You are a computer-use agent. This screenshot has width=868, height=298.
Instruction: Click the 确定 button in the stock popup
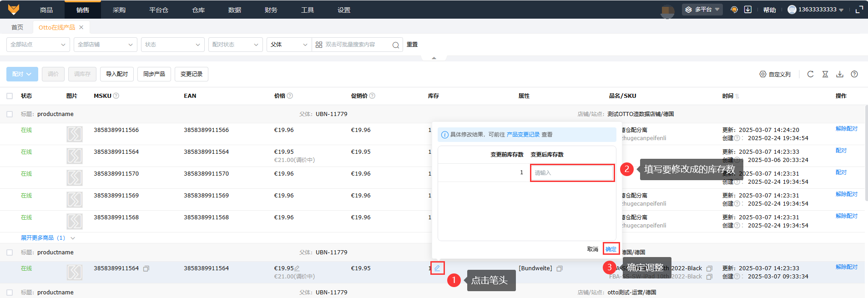pyautogui.click(x=611, y=249)
